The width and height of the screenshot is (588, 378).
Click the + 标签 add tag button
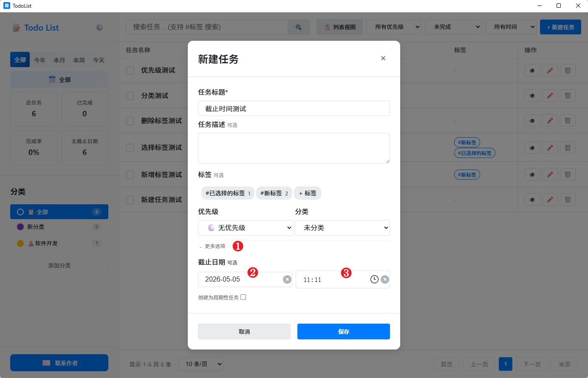[308, 193]
